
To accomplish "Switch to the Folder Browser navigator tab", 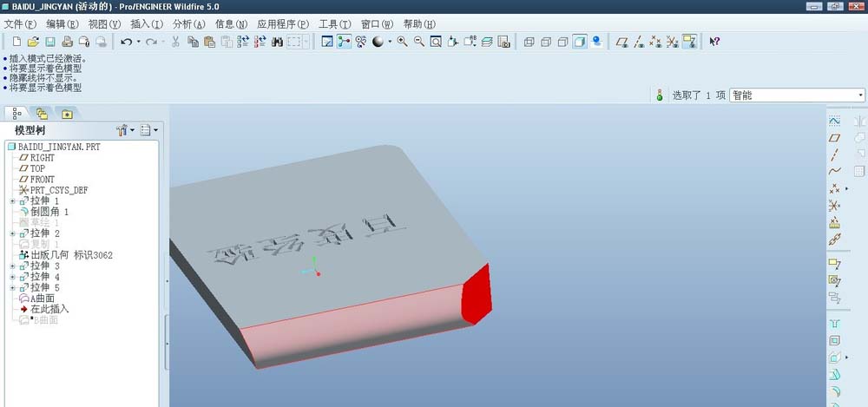I will pos(42,114).
